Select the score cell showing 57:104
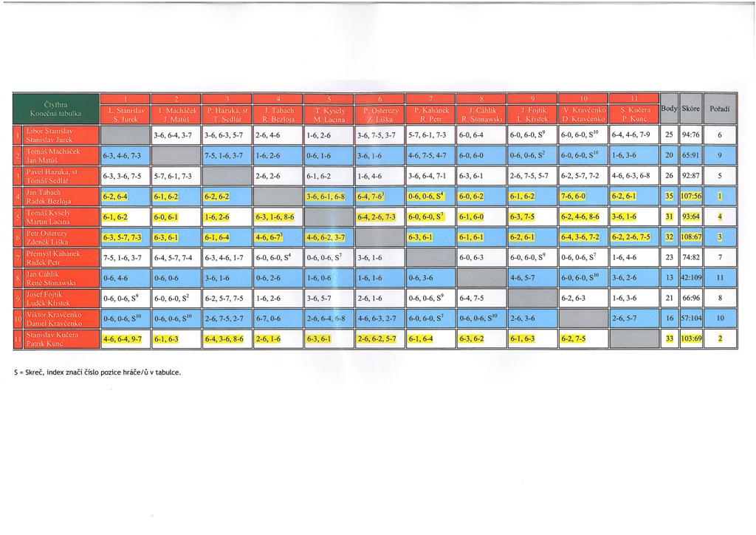Image resolution: width=756 pixels, height=535 pixels. tap(690, 318)
